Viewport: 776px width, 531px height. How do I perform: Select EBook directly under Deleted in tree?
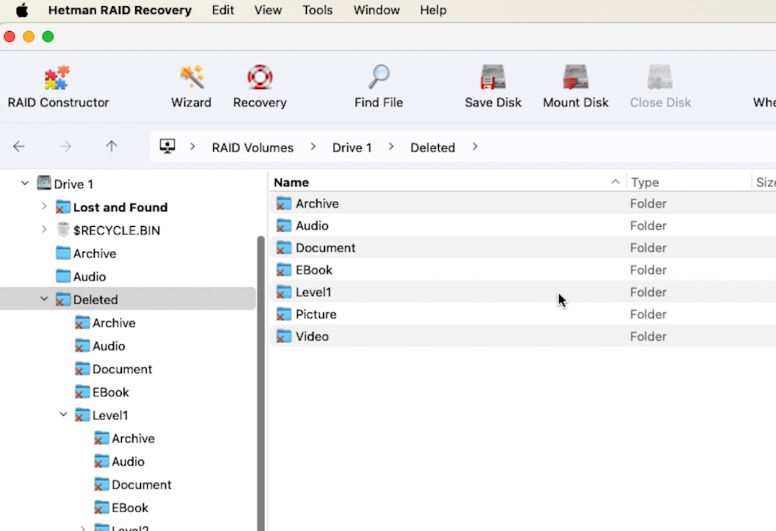[110, 392]
